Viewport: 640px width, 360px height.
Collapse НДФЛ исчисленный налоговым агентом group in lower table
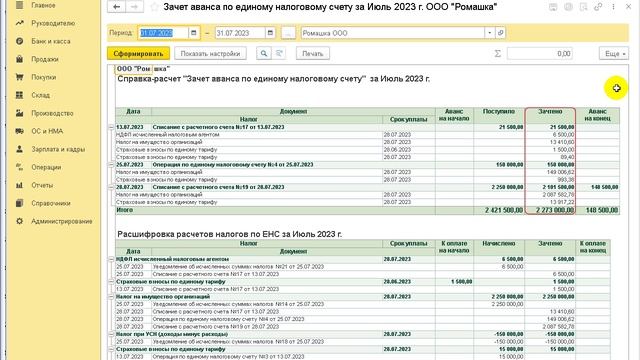pos(111,259)
